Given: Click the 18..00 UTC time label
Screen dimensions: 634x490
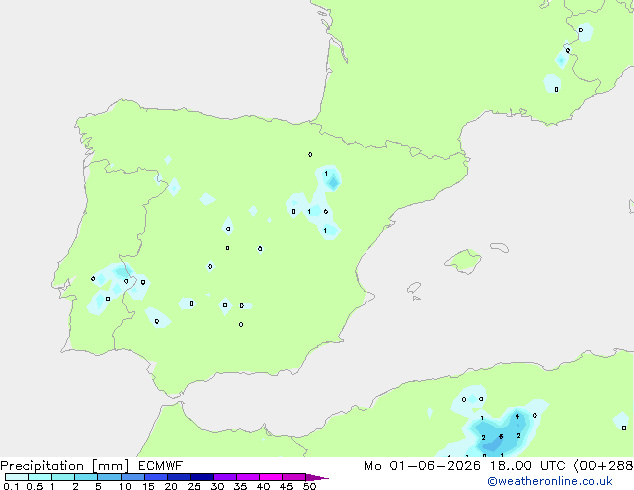Looking at the screenshot, I should click(x=527, y=466).
